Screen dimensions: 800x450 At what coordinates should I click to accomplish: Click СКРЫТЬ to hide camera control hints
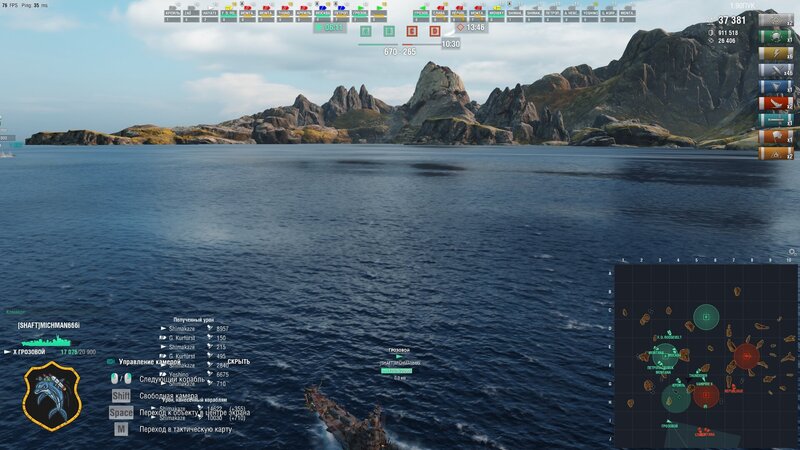(x=238, y=362)
